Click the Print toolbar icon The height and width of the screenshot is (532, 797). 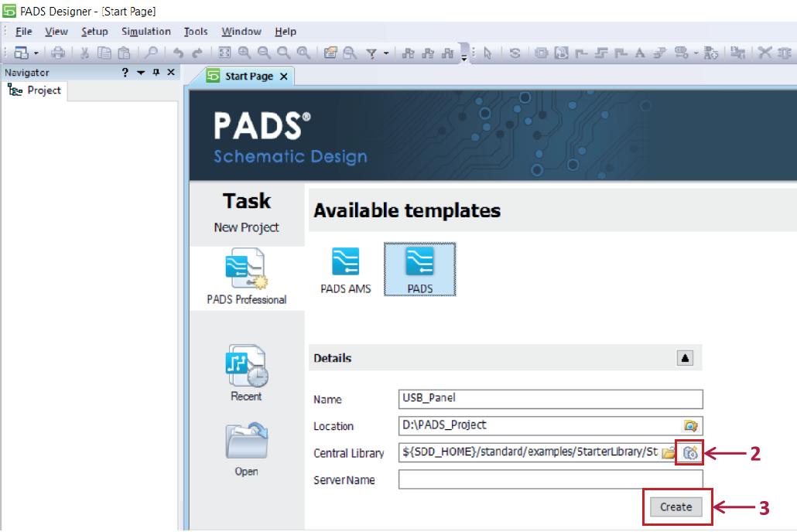coord(58,53)
